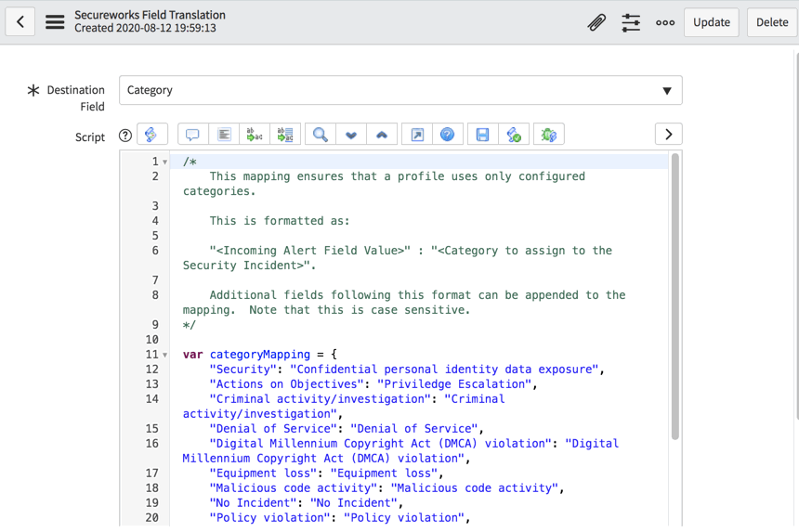Viewport: 799px width, 532px height.
Task: Format code using the align lines icon
Action: pyautogui.click(x=224, y=135)
